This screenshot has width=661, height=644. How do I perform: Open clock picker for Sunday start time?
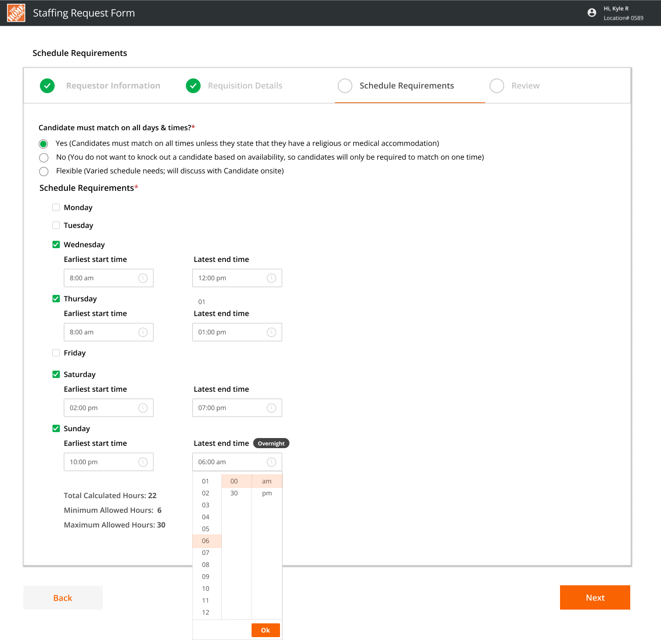click(x=143, y=462)
